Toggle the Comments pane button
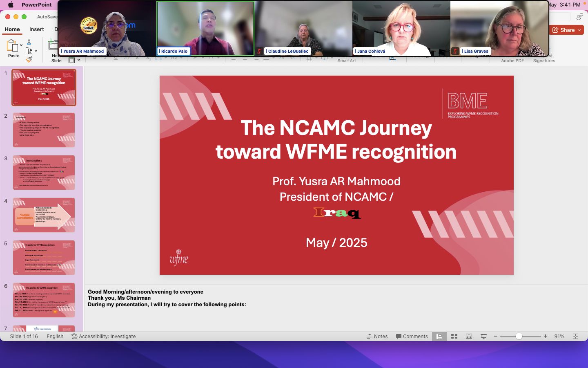Viewport: 588px width, 368px height. (x=412, y=337)
